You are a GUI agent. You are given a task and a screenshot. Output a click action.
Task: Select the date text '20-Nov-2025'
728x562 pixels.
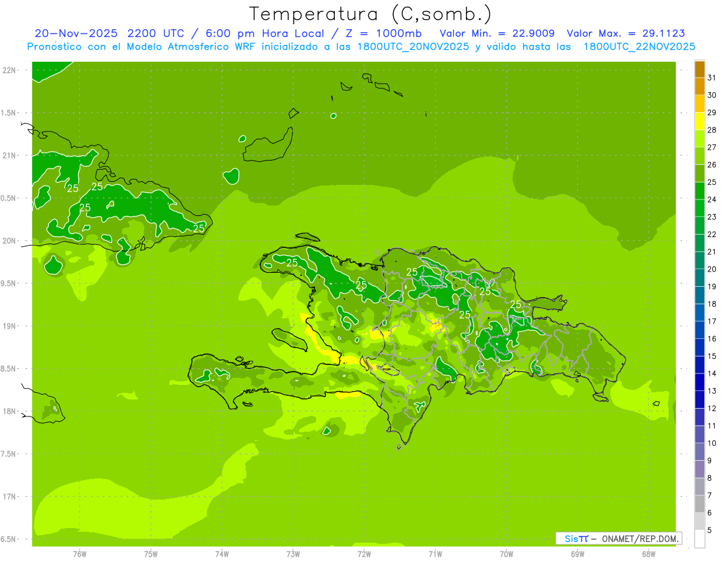click(76, 33)
